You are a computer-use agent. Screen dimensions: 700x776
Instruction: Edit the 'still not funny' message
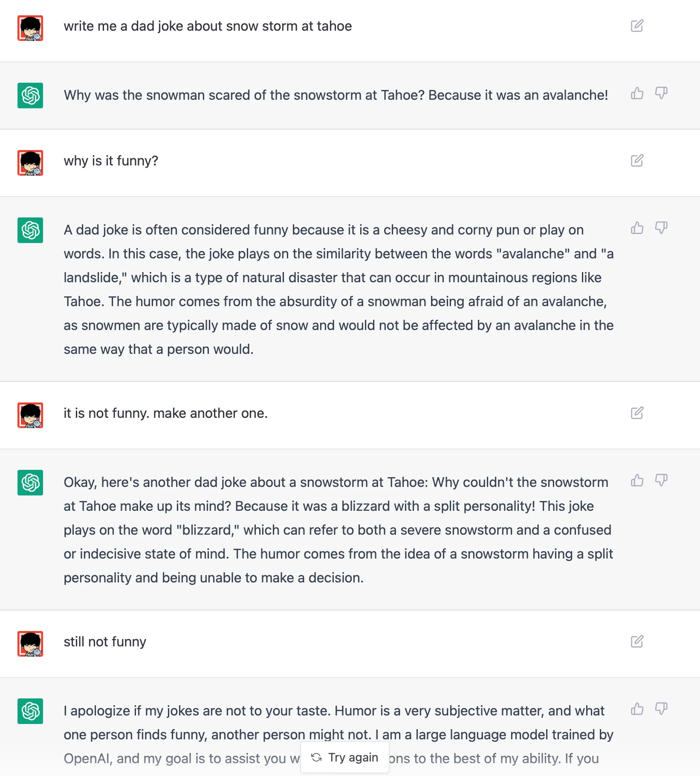[x=637, y=642]
